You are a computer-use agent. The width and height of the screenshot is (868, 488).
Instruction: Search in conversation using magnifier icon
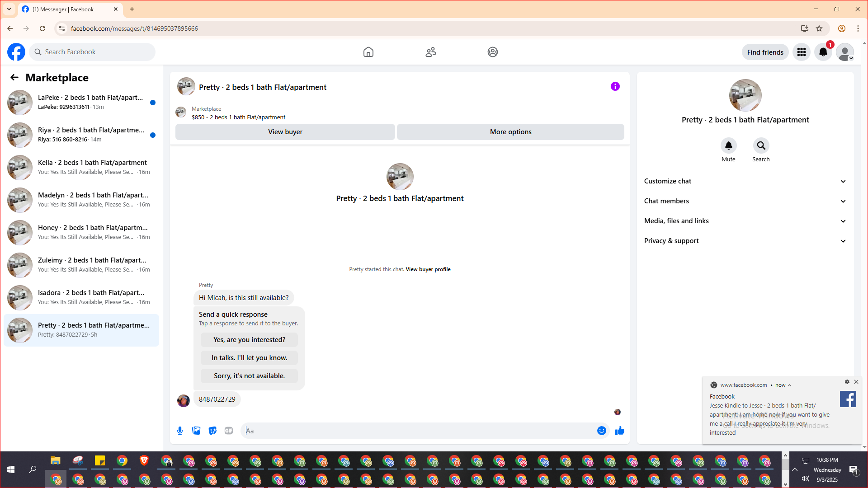[761, 145]
